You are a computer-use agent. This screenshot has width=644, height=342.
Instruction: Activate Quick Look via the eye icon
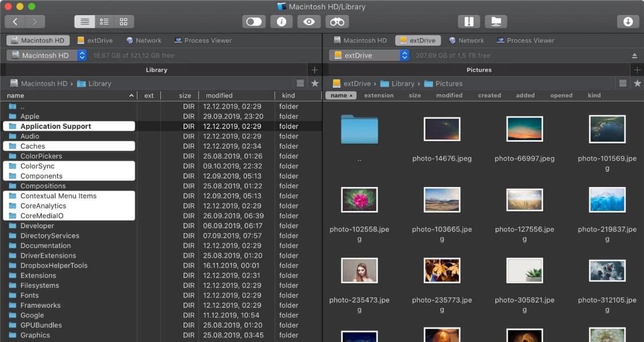click(x=309, y=22)
